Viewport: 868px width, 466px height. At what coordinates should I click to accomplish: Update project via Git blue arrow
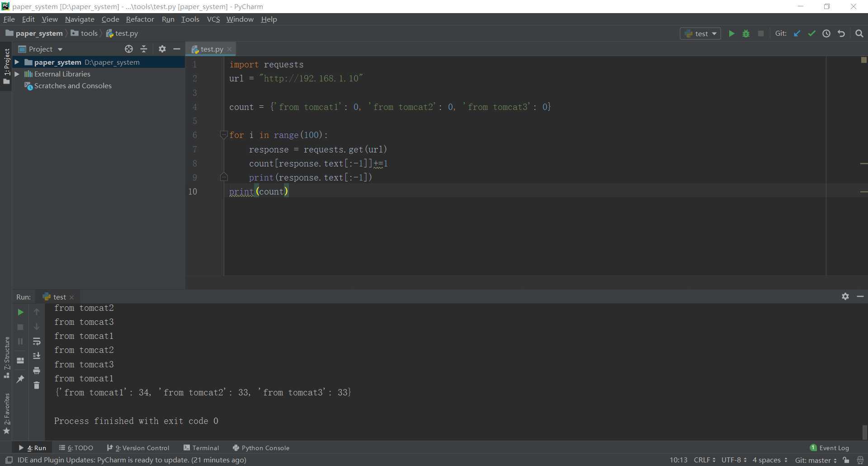[x=797, y=33]
